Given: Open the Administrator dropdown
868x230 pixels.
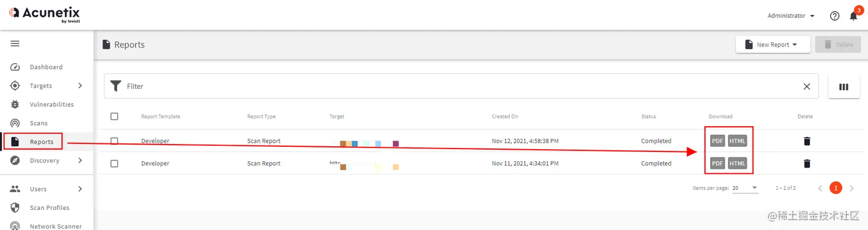Looking at the screenshot, I should point(791,16).
